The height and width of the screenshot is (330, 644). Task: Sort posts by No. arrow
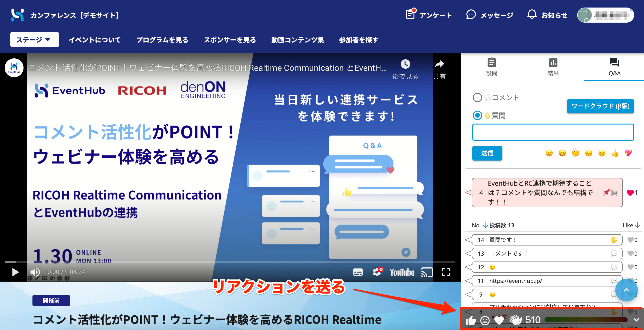tap(485, 225)
